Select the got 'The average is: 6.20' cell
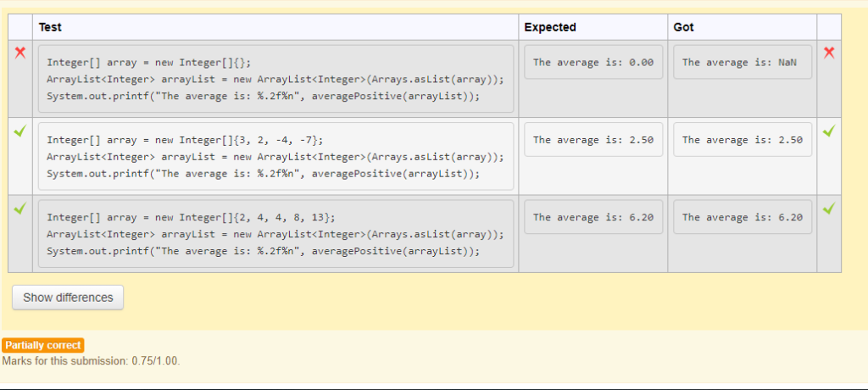The image size is (868, 390). coord(743,217)
